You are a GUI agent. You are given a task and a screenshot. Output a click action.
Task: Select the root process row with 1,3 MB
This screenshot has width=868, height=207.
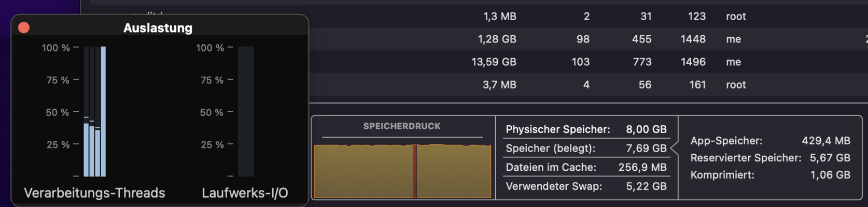coord(589,16)
